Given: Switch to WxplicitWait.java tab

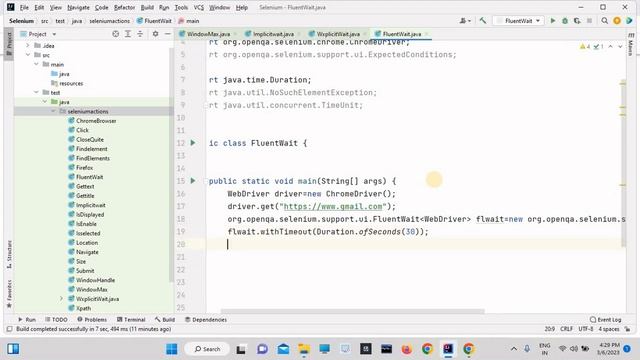Looking at the screenshot, I should click(338, 34).
